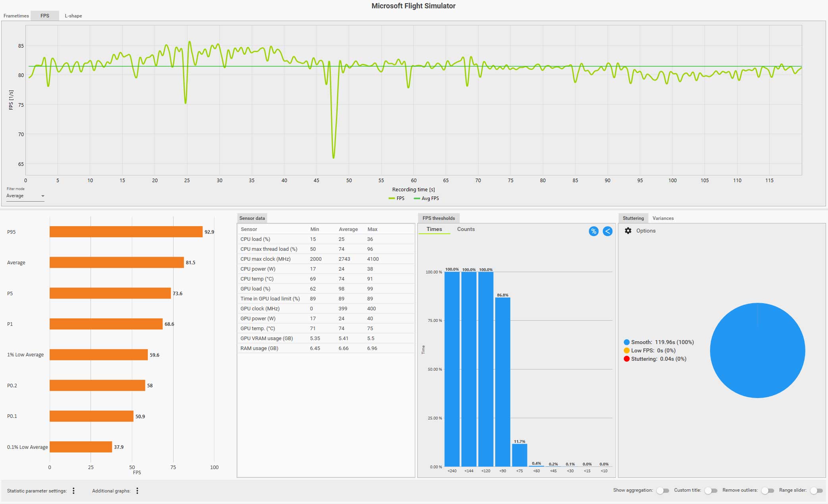Click the blue stuttering pie chart
This screenshot has width=828, height=504.
click(757, 350)
